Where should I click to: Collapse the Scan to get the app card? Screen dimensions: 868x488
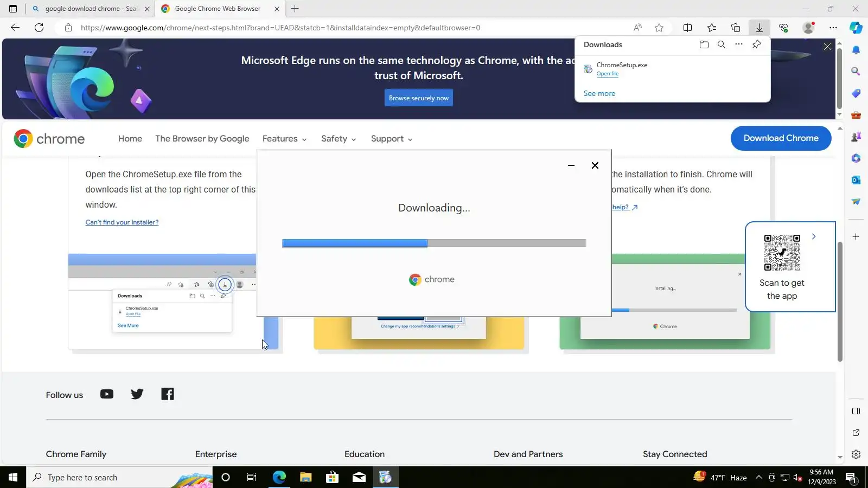814,236
